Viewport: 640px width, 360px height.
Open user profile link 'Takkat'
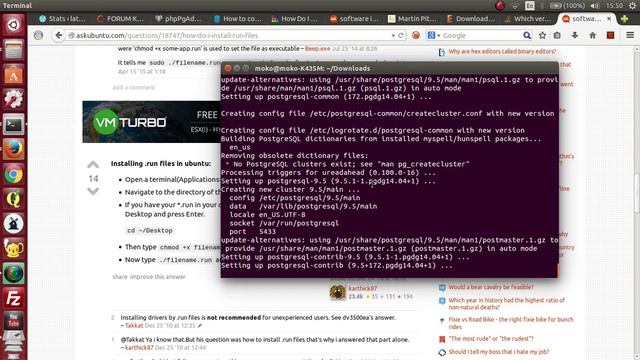click(x=134, y=325)
